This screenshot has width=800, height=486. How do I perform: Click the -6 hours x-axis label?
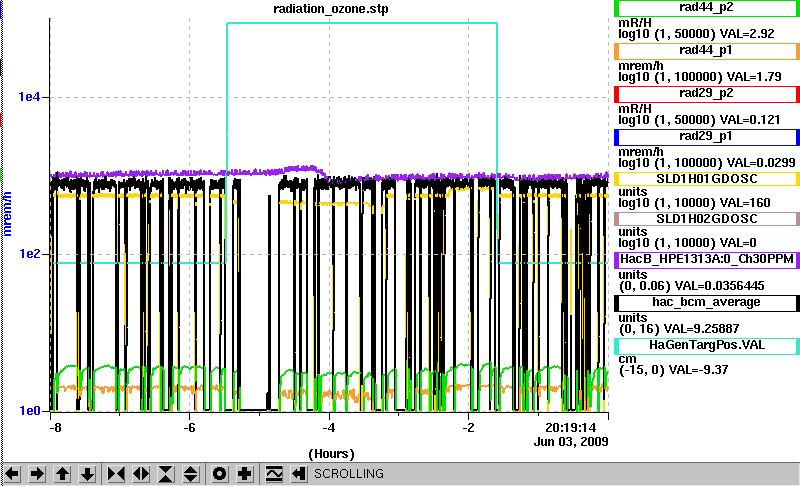189,427
